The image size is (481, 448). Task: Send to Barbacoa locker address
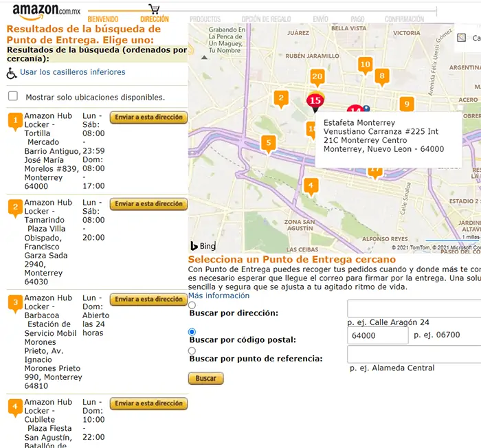pos(149,300)
